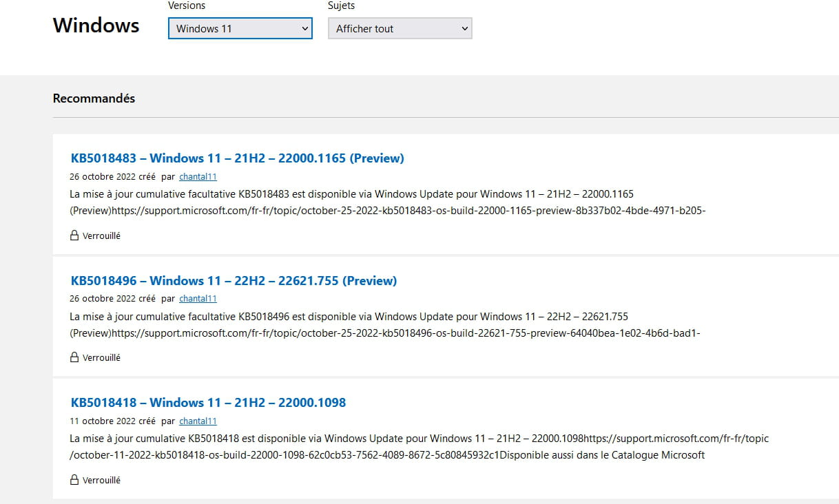
Task: Click the lock icon in the KB5018418 post
Action: click(74, 480)
